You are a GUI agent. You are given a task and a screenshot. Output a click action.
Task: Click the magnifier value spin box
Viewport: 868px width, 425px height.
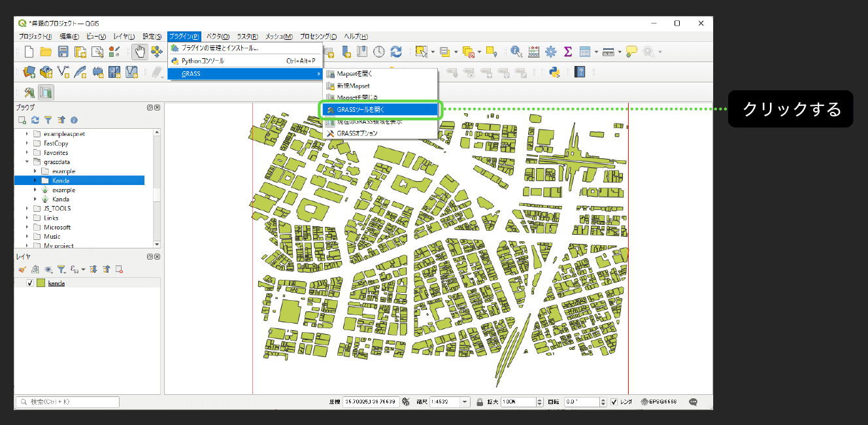click(x=521, y=402)
